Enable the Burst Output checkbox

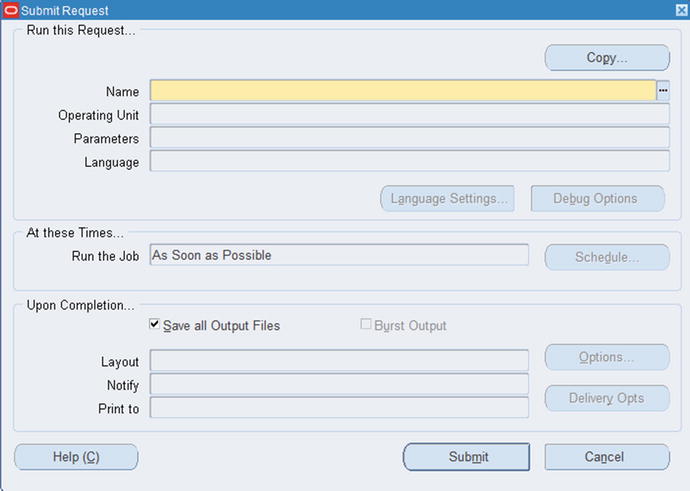tap(365, 324)
